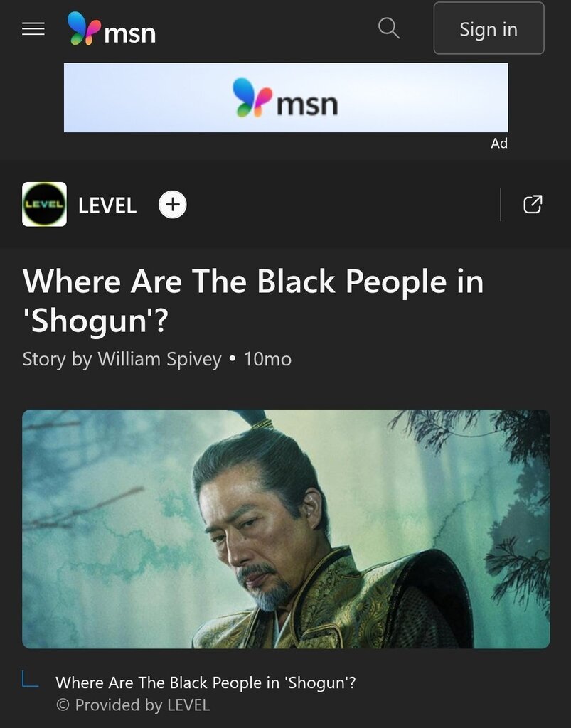571x728 pixels.
Task: Click the copyright symbol in image credit
Action: point(63,705)
